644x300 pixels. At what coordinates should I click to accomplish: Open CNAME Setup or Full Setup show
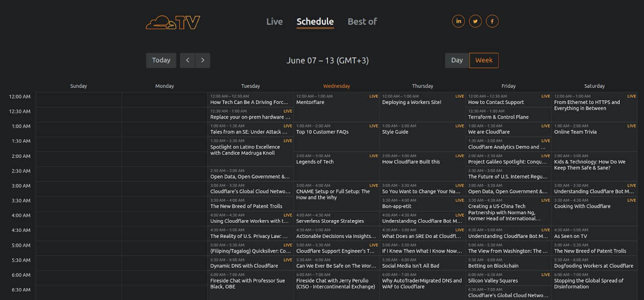click(x=336, y=196)
